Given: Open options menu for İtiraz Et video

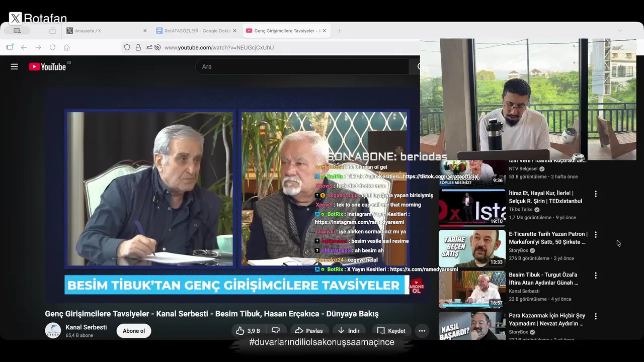Looking at the screenshot, I should pos(596,194).
